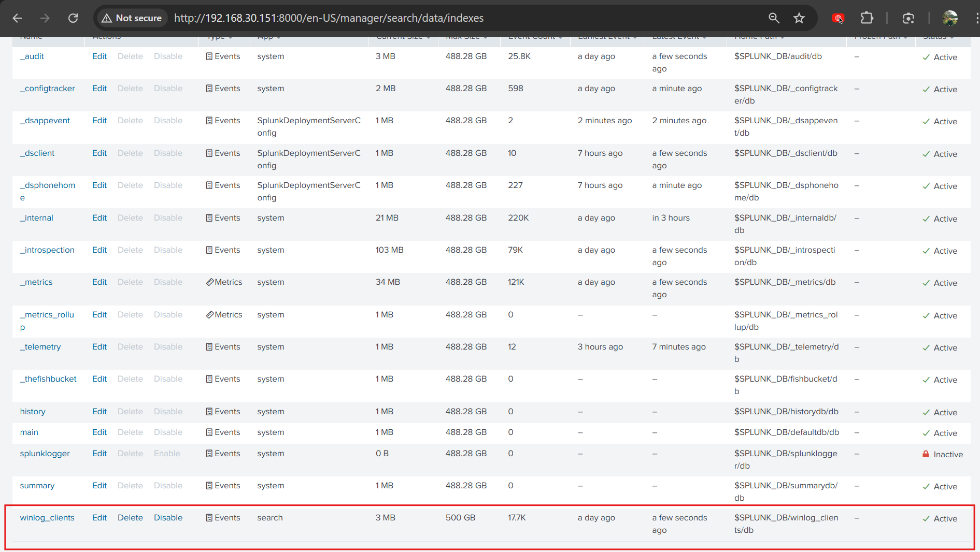Click the red extension icon in toolbar
The height and width of the screenshot is (552, 980).
point(837,18)
